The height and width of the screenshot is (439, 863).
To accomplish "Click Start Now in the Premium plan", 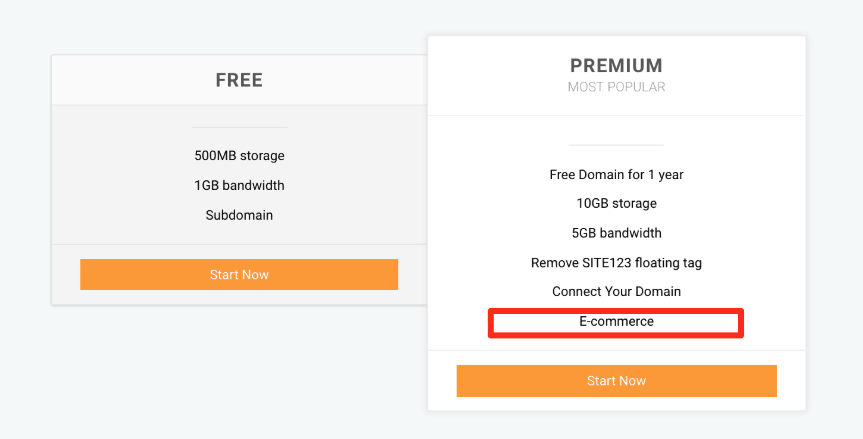I will [x=616, y=381].
